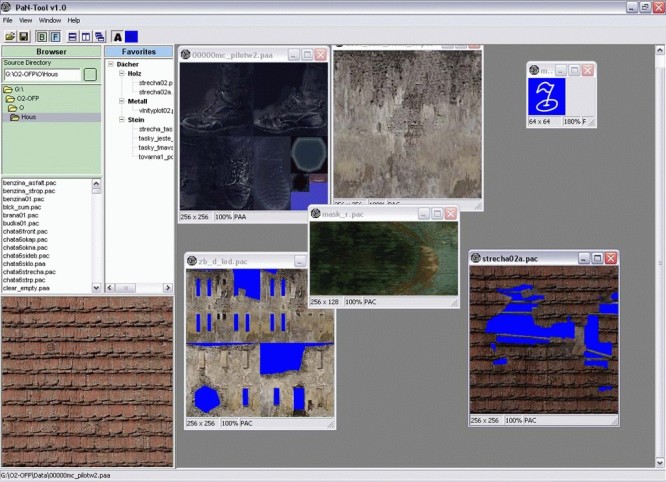The width and height of the screenshot is (666, 482).
Task: Tile windows horizontally using toolbar icon
Action: (73, 36)
